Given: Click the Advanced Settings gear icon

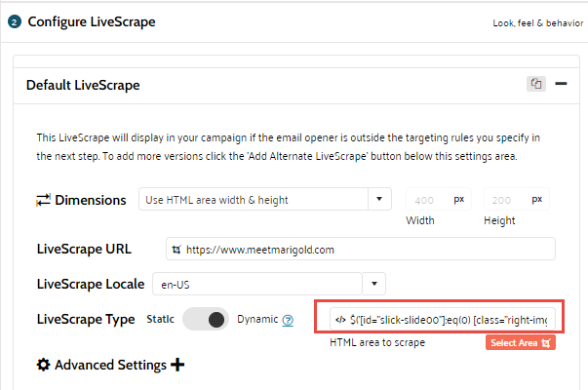Looking at the screenshot, I should click(43, 365).
